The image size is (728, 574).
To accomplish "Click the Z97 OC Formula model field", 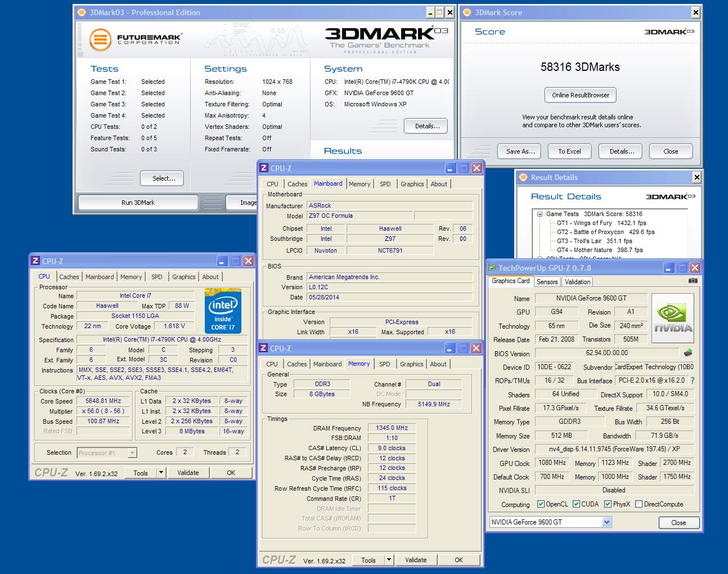I will (x=359, y=216).
